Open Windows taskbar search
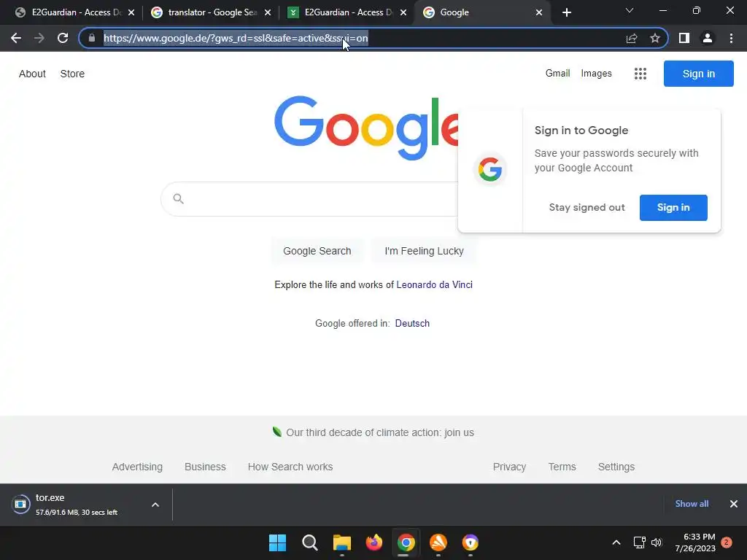Viewport: 747px width, 560px height. tap(309, 542)
